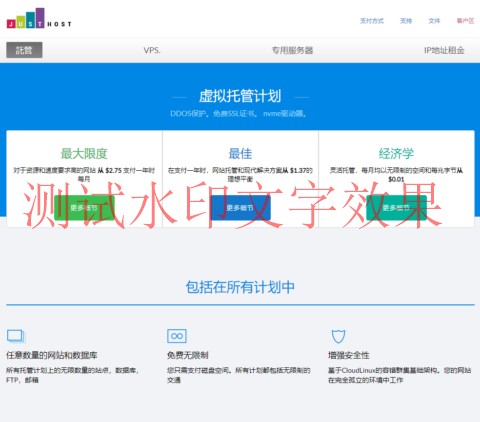Click the 最佳 plan title
The width and height of the screenshot is (480, 422).
(240, 154)
